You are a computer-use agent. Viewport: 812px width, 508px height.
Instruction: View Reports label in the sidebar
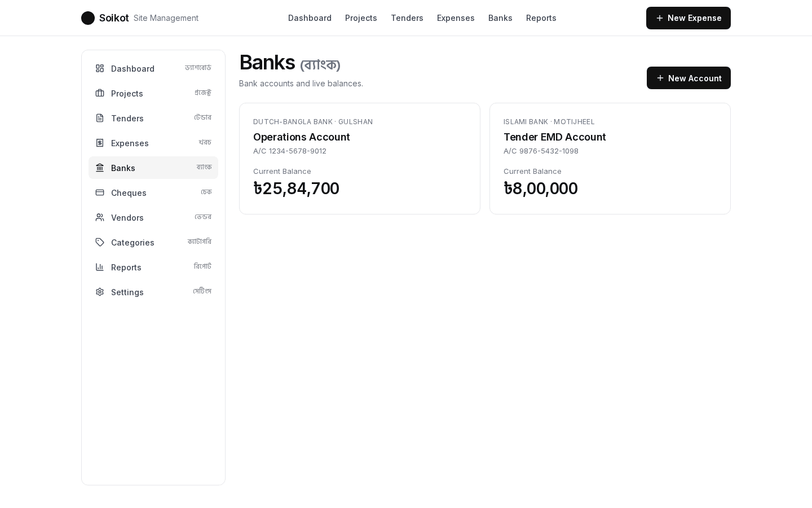[x=126, y=267]
